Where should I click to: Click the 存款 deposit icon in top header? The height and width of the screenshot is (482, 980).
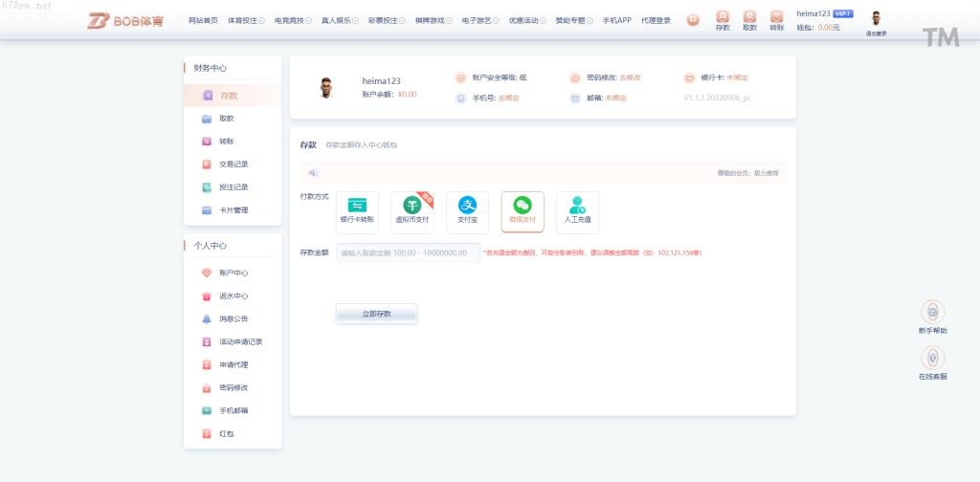(723, 17)
